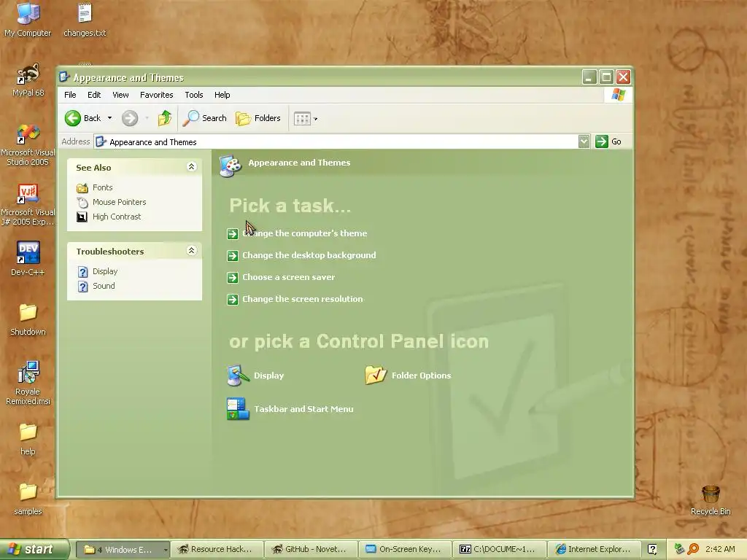Select Microsoft Visual J# 2005 shortcut
The height and width of the screenshot is (560, 747).
28,205
